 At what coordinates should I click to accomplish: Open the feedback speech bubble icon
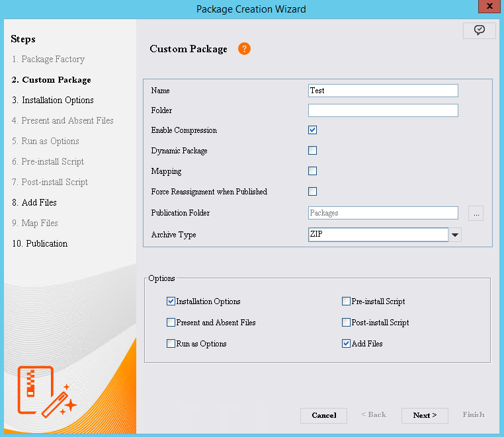click(480, 30)
